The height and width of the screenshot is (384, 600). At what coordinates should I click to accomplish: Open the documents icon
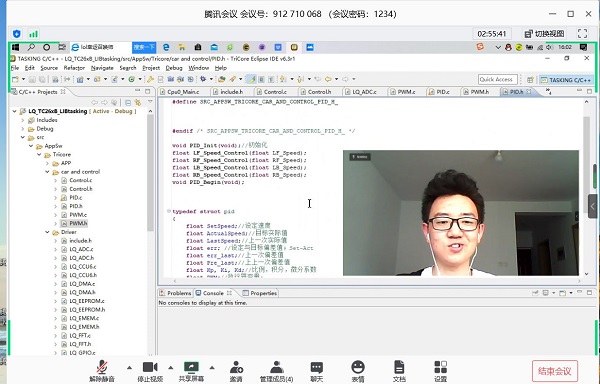(399, 371)
